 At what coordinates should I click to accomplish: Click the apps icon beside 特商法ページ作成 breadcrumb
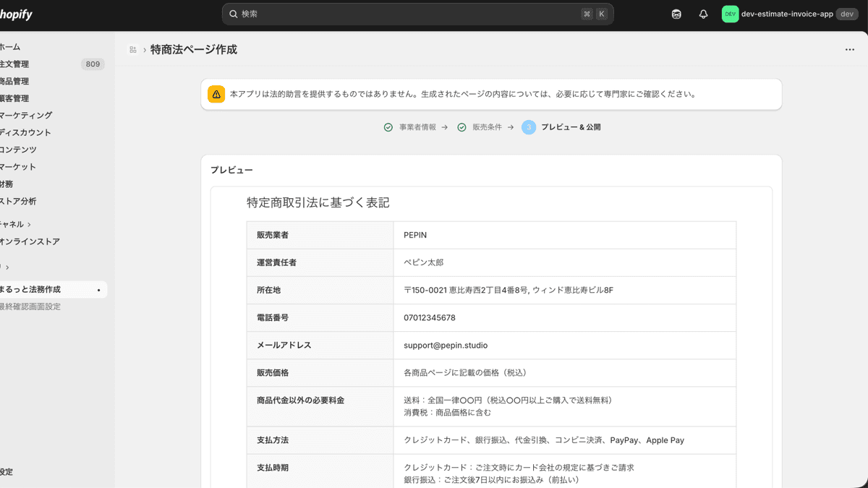(x=132, y=49)
